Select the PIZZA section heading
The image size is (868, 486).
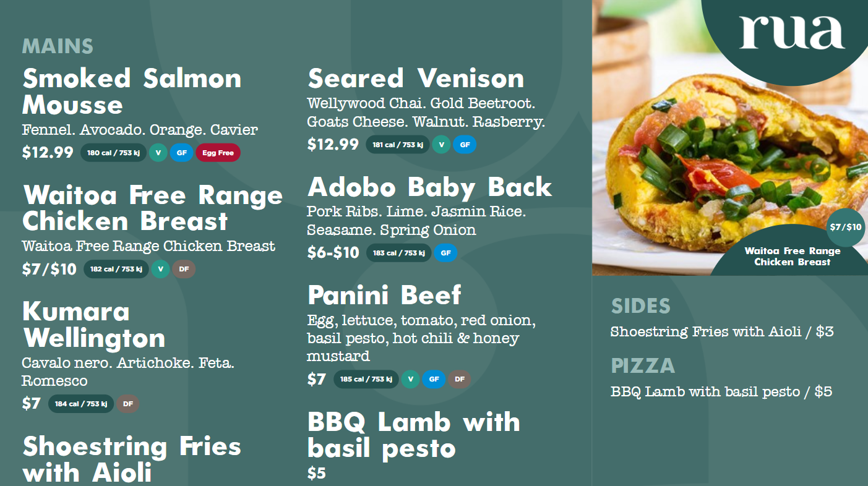coord(643,365)
